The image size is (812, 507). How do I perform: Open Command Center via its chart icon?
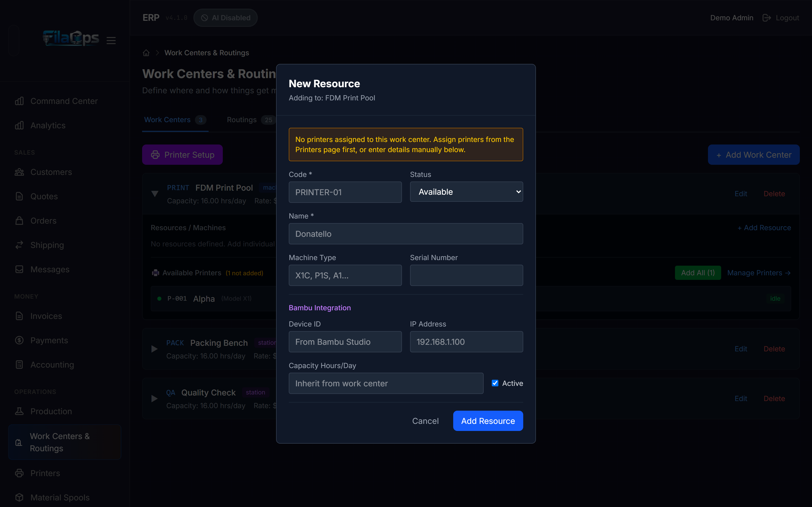(20, 101)
